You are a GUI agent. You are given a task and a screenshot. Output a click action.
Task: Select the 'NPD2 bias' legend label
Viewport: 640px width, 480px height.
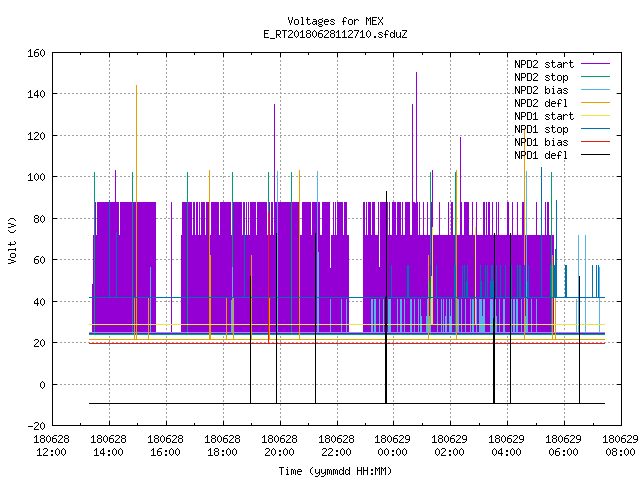541,90
